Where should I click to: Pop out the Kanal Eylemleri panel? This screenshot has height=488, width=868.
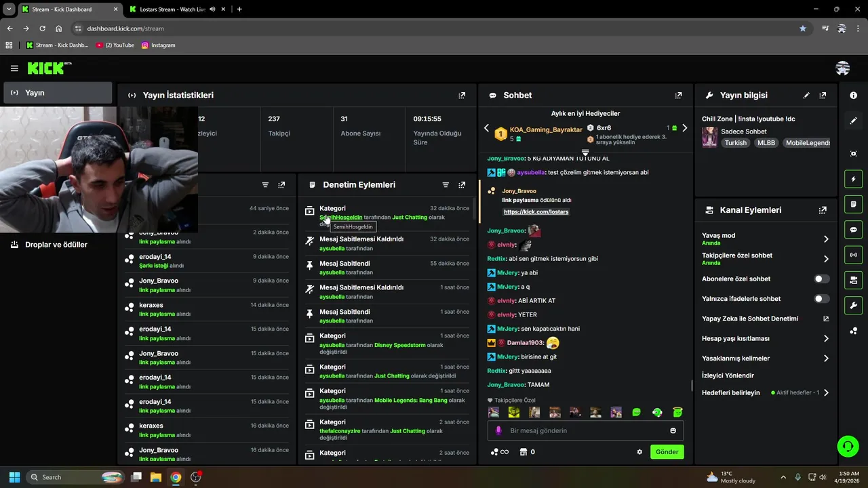[823, 210]
